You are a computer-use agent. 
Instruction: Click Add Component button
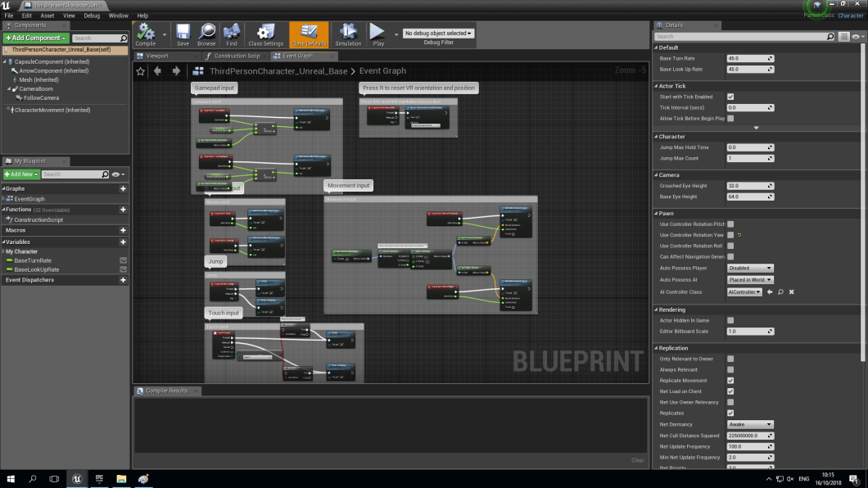tap(36, 38)
